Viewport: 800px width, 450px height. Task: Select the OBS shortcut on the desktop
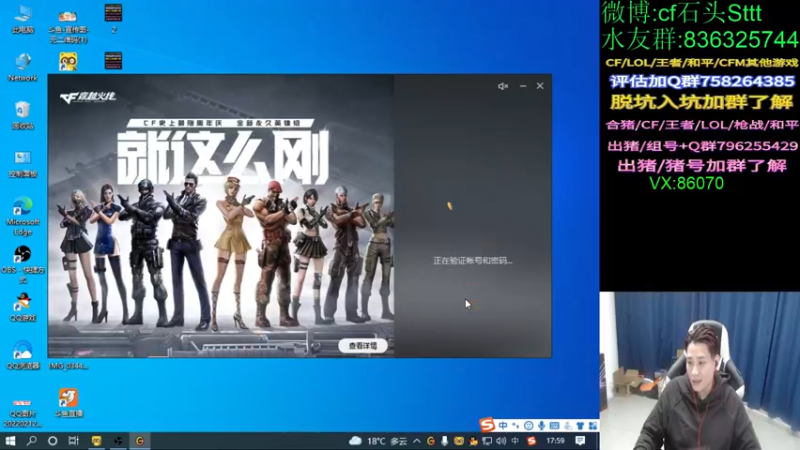(22, 264)
